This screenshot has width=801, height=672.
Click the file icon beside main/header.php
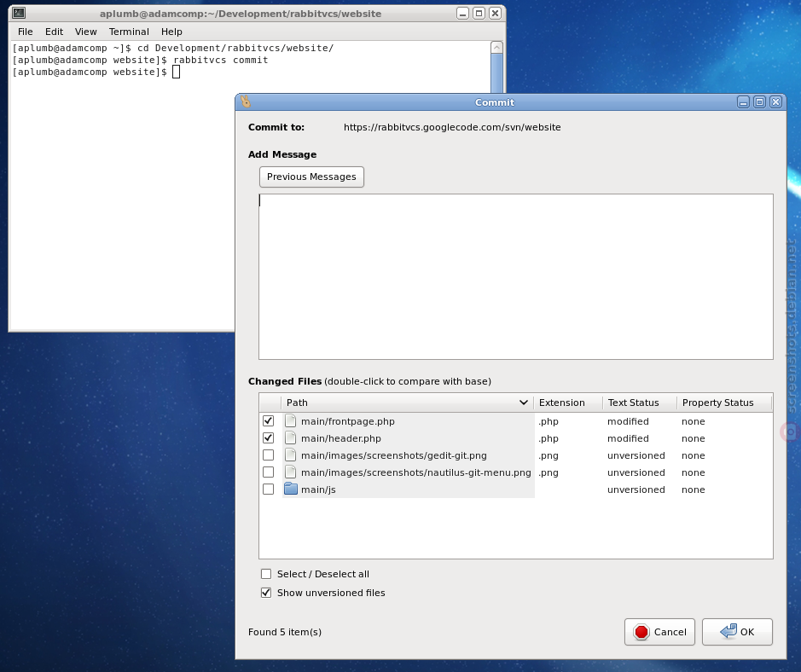pos(291,438)
